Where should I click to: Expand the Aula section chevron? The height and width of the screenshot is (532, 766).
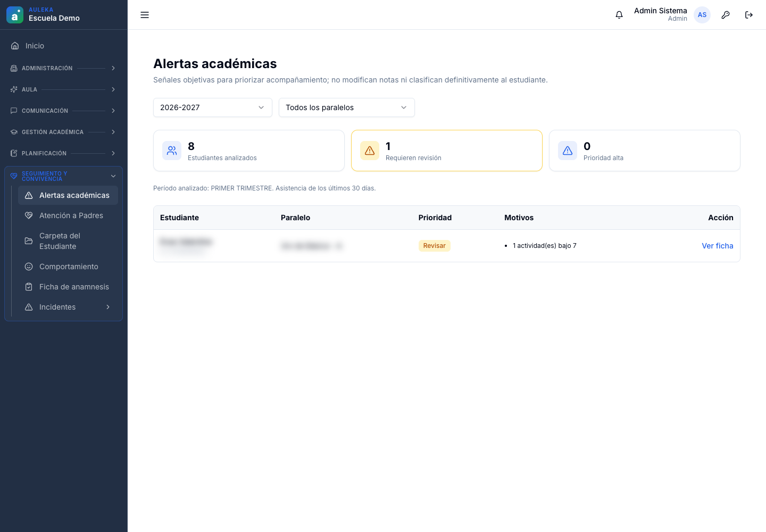click(x=113, y=89)
